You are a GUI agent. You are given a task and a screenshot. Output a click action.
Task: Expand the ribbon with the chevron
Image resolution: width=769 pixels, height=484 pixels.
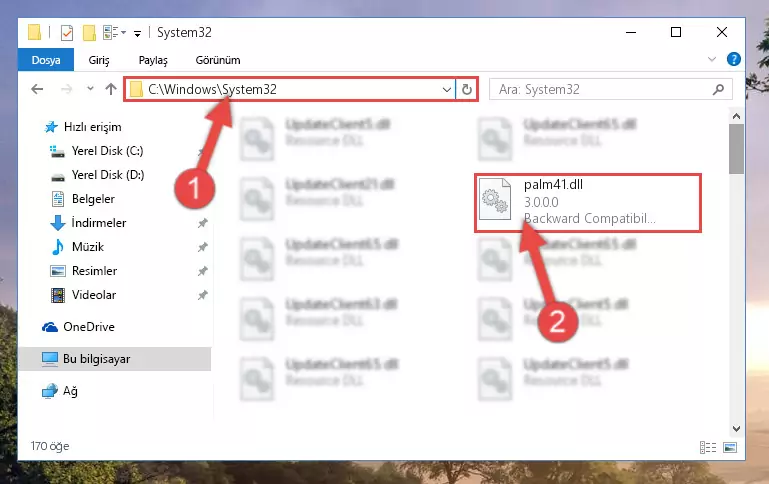tap(712, 59)
